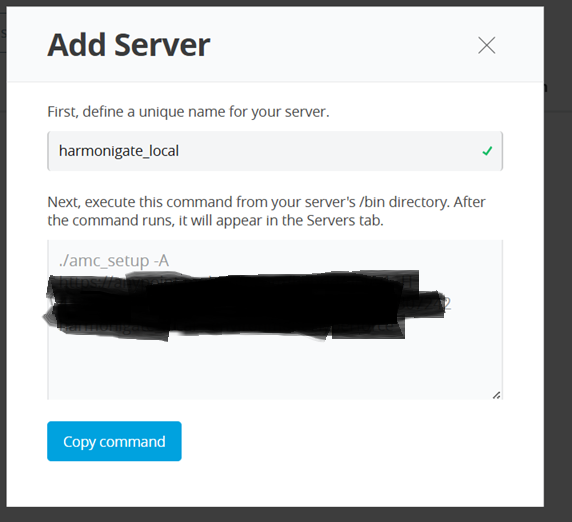Click the dimmed backdrop below the dialog
The height and width of the screenshot is (522, 572).
pyautogui.click(x=286, y=515)
